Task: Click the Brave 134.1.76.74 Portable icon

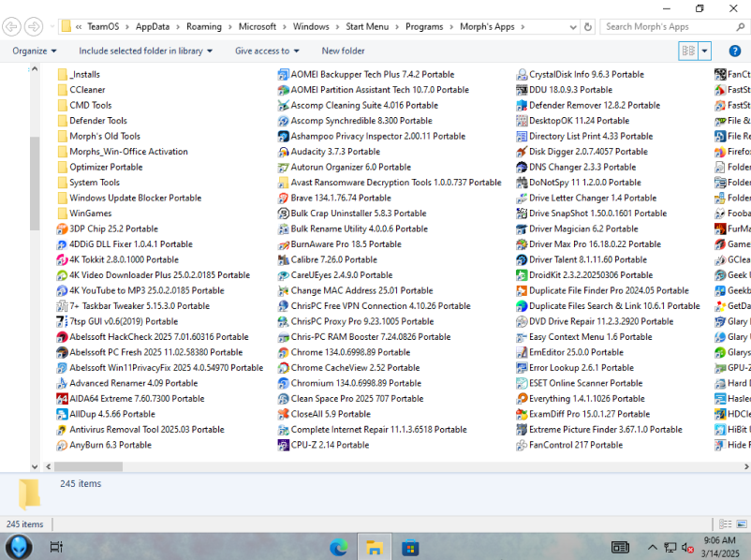Action: pos(284,198)
